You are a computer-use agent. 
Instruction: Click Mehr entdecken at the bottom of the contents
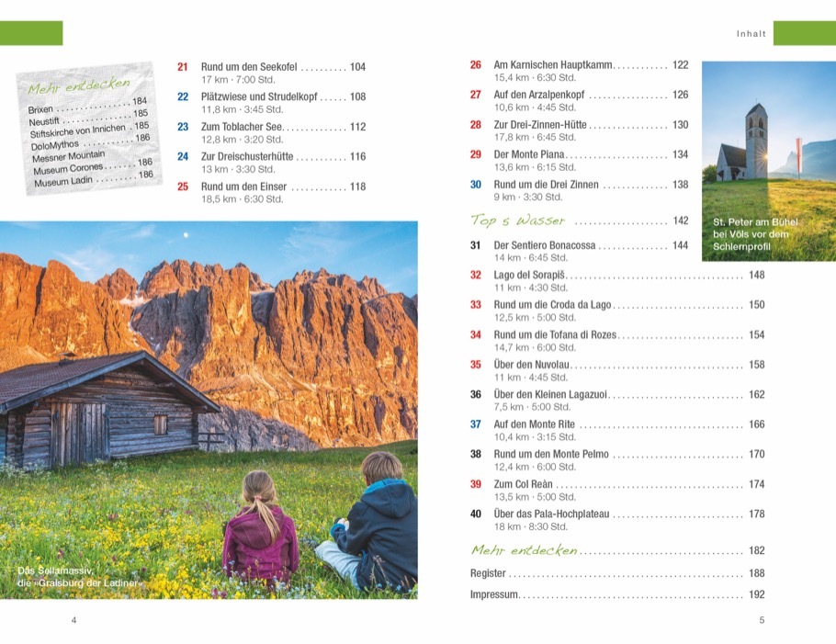[524, 550]
